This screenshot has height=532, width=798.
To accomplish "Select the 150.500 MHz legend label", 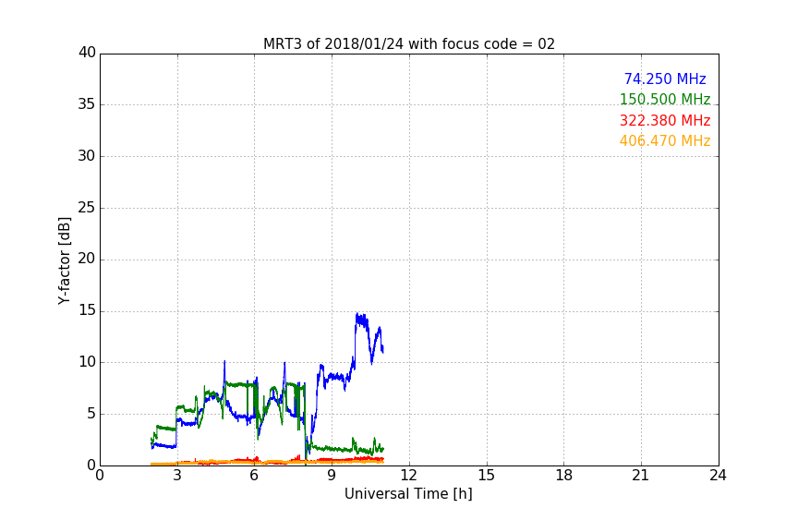I will pyautogui.click(x=665, y=99).
